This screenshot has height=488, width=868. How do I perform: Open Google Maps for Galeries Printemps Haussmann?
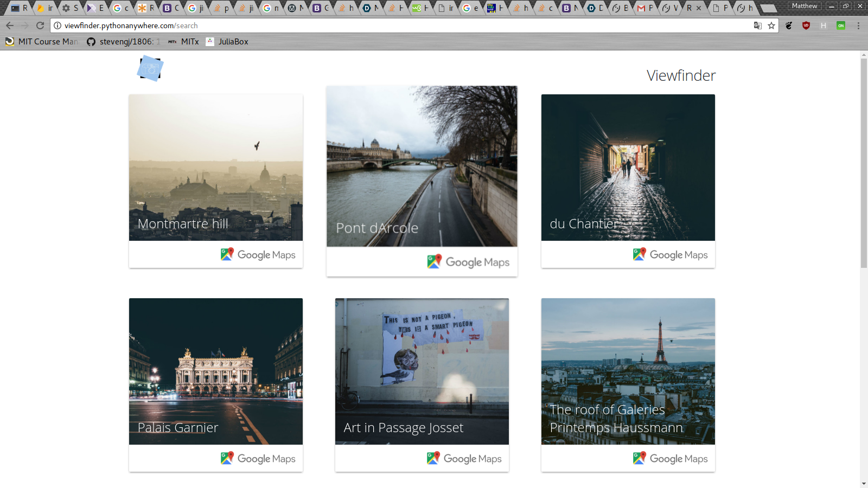671,458
